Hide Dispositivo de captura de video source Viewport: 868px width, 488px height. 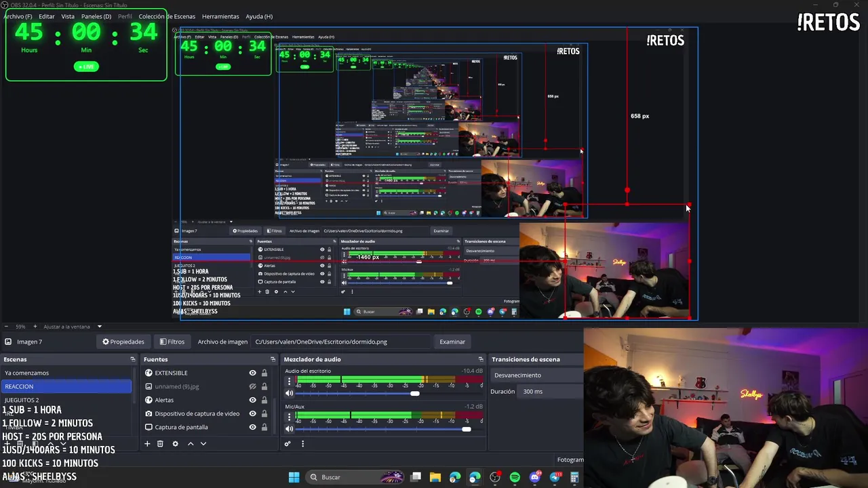point(252,413)
